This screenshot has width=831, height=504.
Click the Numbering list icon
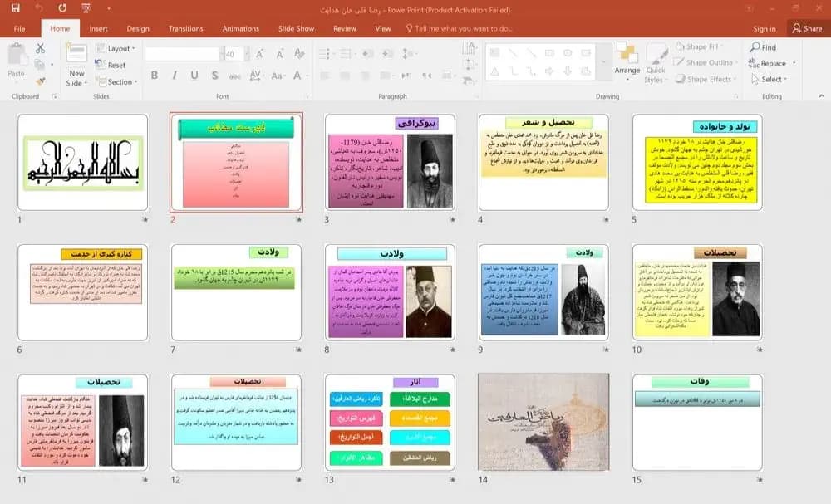pos(347,53)
